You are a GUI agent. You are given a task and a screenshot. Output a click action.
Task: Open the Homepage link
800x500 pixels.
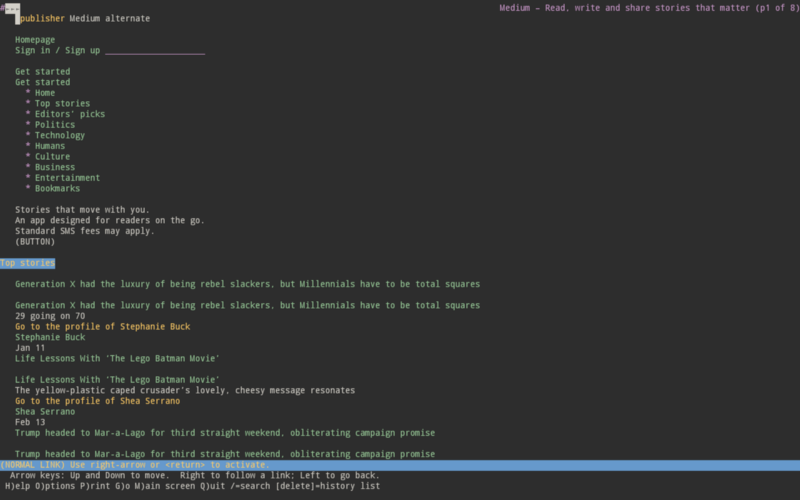point(35,40)
